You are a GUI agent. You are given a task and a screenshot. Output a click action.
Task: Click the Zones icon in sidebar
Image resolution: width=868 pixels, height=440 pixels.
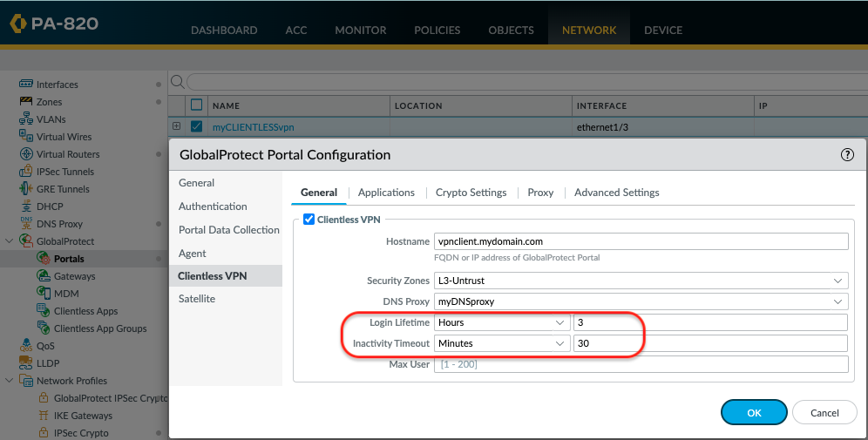(25, 102)
